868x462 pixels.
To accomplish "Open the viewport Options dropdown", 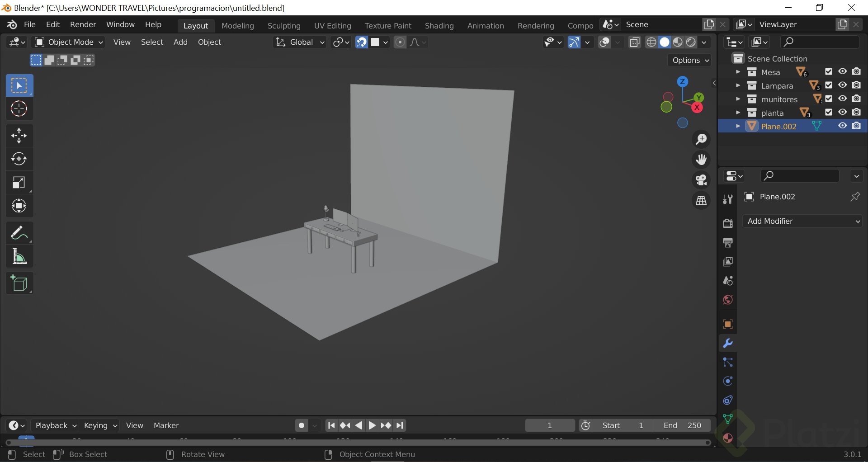I will 689,60.
